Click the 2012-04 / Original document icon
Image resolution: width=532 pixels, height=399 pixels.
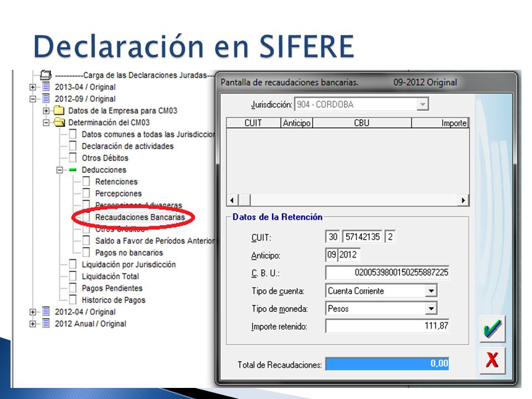[46, 312]
